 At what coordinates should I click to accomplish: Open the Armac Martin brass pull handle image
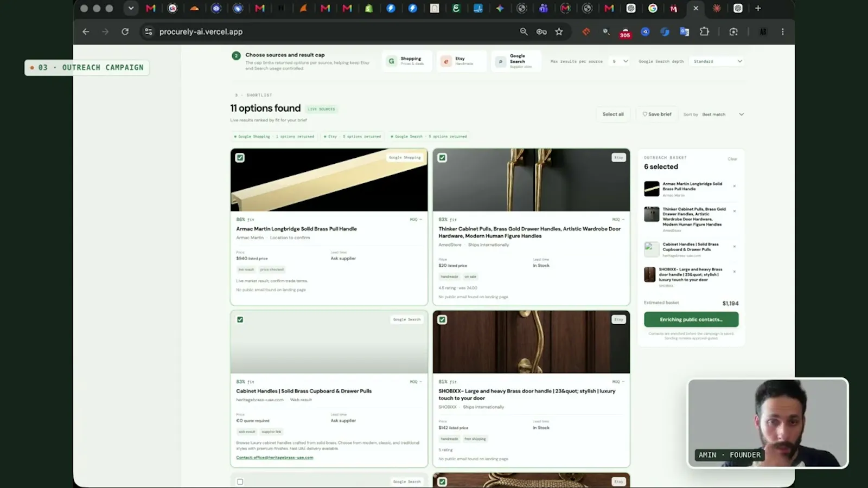[329, 180]
